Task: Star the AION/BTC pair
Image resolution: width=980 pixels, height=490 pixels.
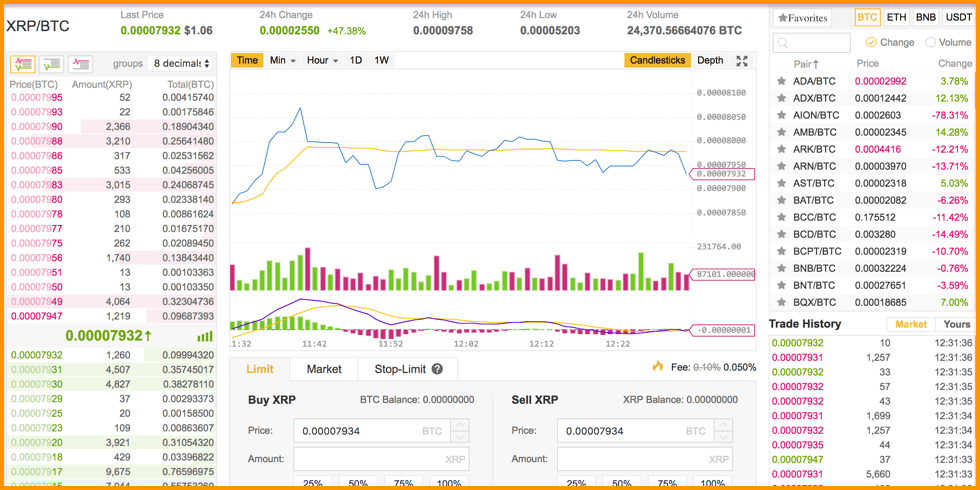Action: (x=781, y=115)
